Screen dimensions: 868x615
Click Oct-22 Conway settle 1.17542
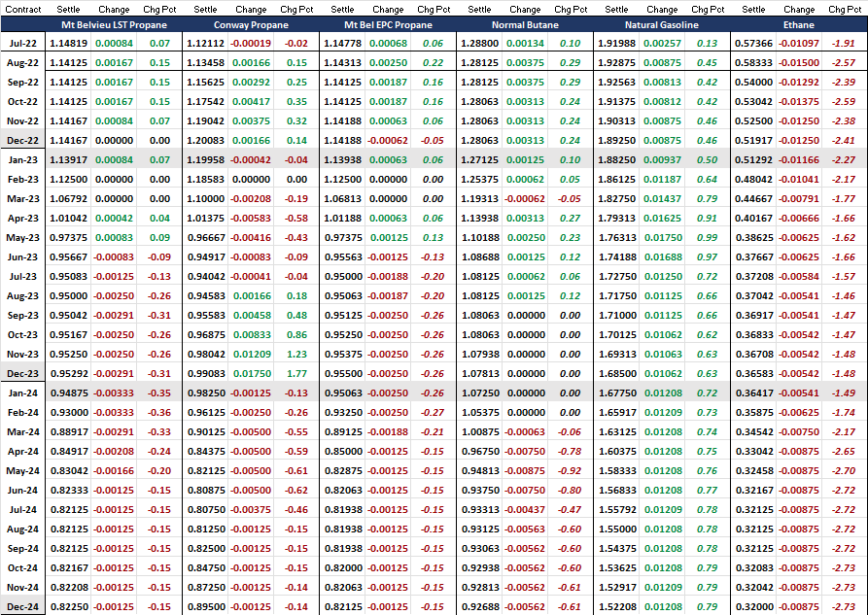(x=205, y=101)
